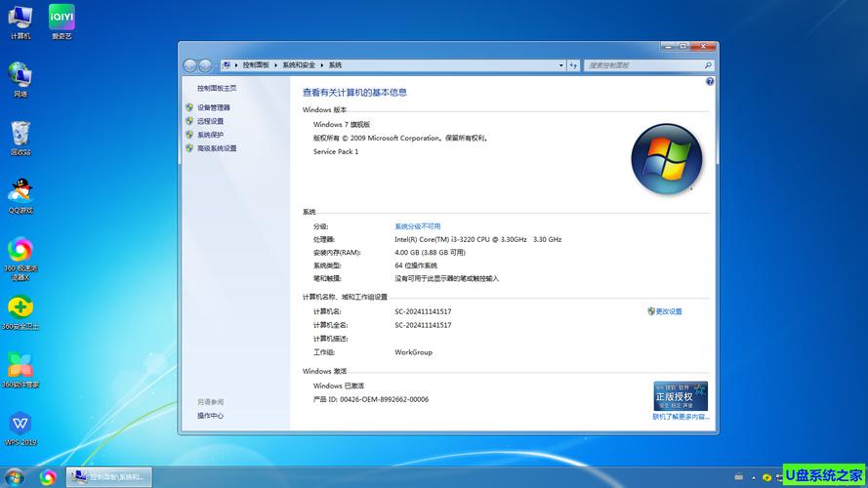Show hidden tray icons arrow
868x488 pixels.
click(x=754, y=477)
